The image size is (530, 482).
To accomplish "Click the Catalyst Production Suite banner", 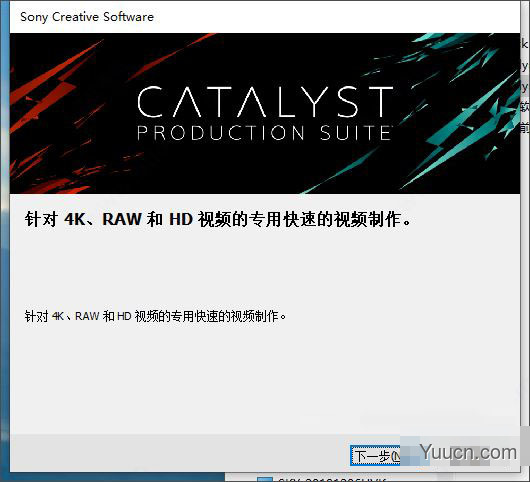I will (265, 113).
